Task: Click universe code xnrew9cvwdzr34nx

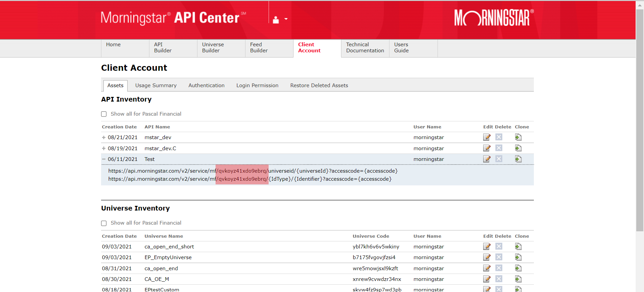Action: (x=377, y=279)
